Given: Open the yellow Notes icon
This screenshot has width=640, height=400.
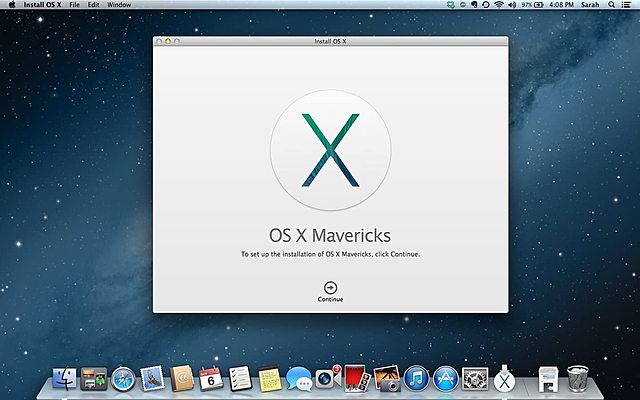Looking at the screenshot, I should [x=270, y=379].
